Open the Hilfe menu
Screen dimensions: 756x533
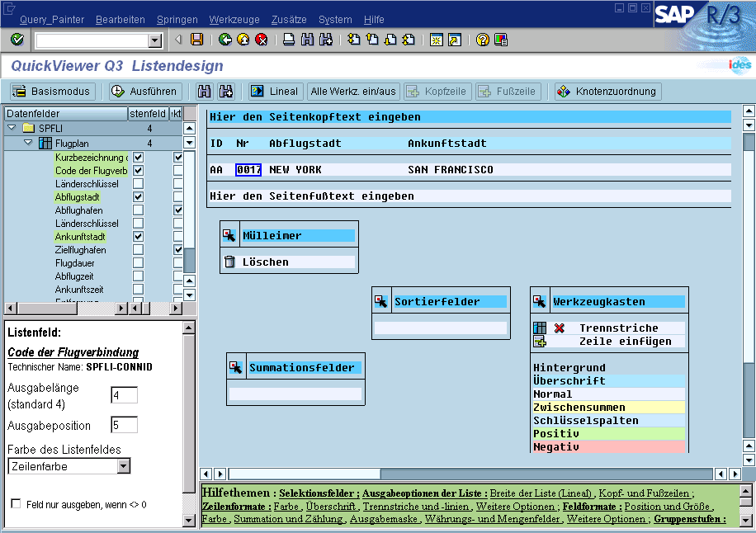click(x=374, y=20)
